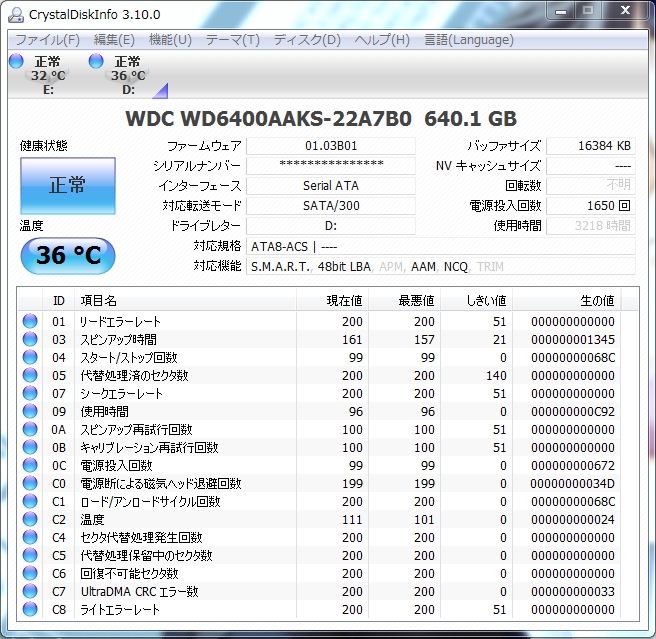Click the blue status orb for drive E:

(17, 61)
